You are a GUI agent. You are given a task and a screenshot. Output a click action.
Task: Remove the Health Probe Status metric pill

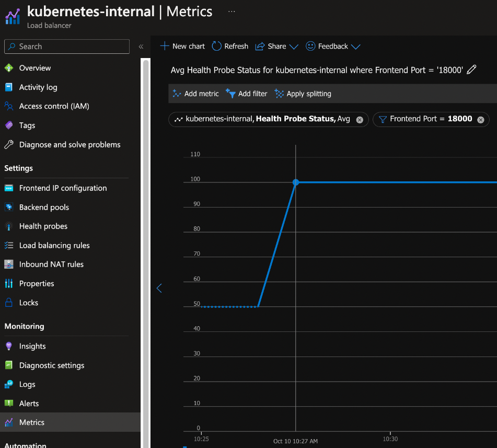359,119
